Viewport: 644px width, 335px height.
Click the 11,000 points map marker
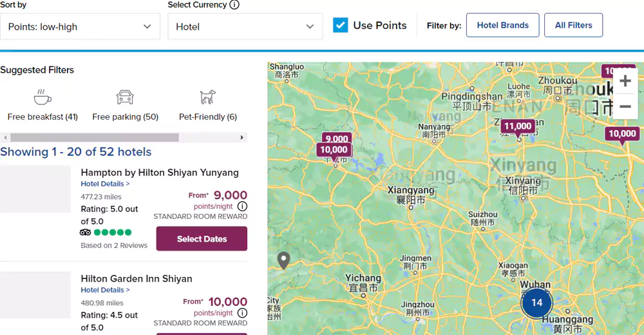coord(518,127)
